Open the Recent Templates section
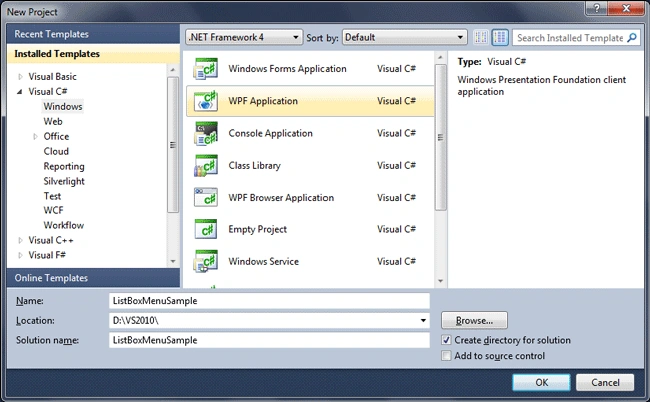 tap(93, 34)
